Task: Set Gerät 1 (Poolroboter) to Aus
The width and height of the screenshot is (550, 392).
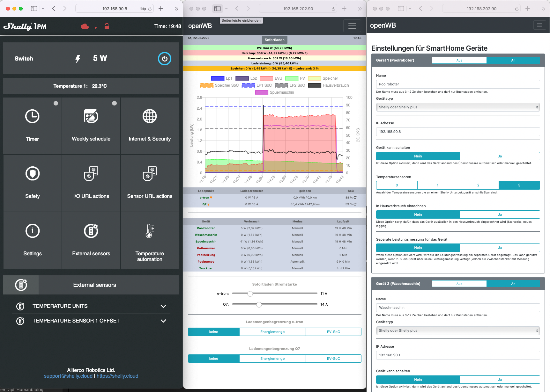Action: pyautogui.click(x=459, y=60)
